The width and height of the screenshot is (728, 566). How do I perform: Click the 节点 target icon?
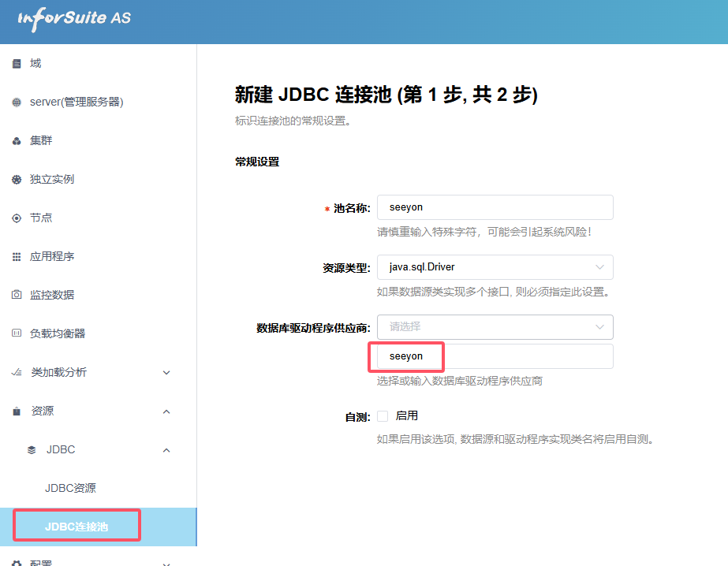[x=17, y=218]
